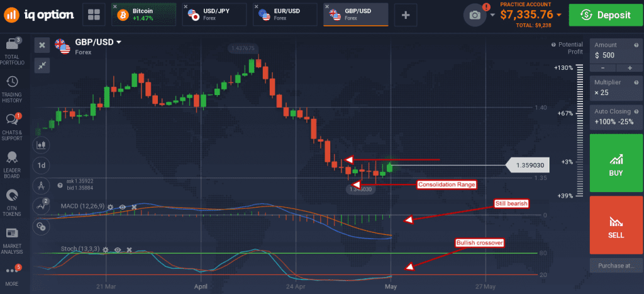This screenshot has width=644, height=294.
Task: Increase amount with plus button
Action: [629, 68]
